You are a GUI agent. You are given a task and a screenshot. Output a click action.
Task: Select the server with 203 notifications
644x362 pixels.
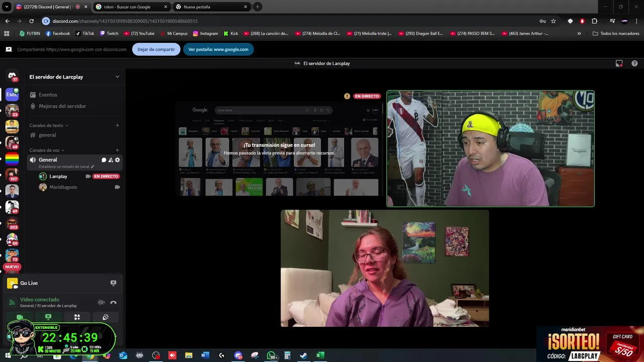(x=12, y=223)
